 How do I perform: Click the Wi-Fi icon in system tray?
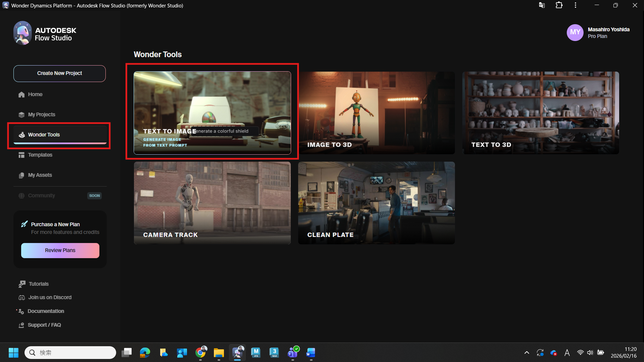pyautogui.click(x=580, y=352)
